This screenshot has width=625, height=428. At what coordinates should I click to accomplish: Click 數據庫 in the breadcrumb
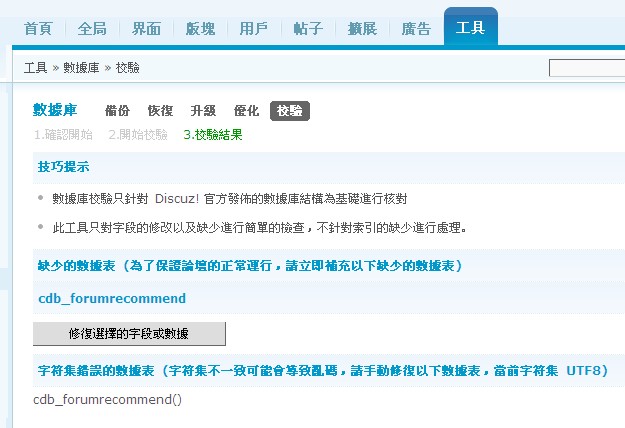click(x=81, y=68)
